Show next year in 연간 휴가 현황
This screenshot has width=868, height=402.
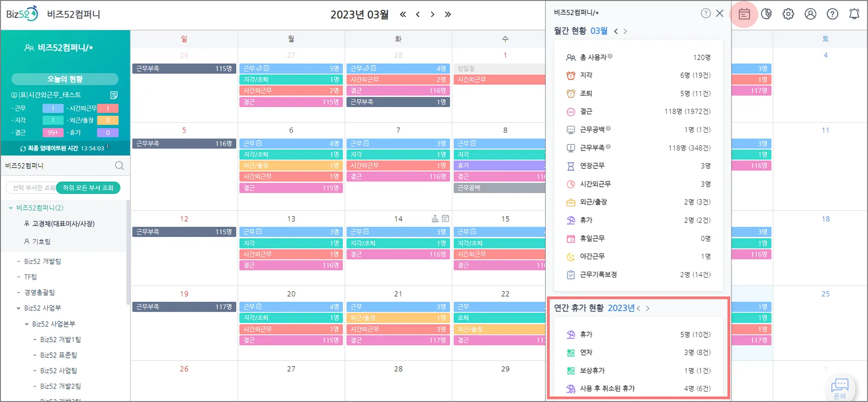point(648,308)
